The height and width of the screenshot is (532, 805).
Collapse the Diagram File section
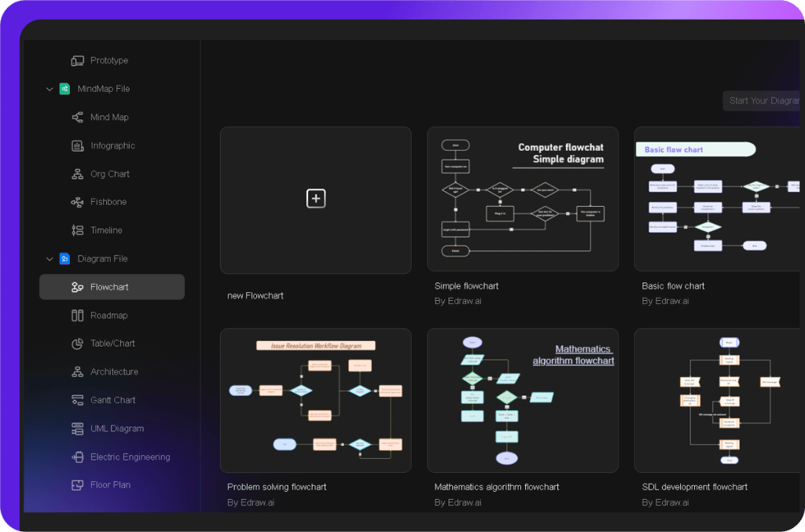[50, 259]
